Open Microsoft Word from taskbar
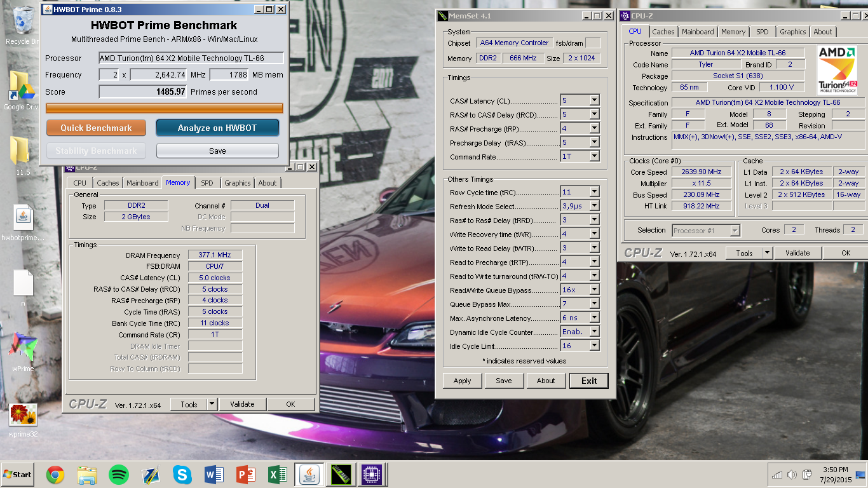Image resolution: width=868 pixels, height=488 pixels. 214,475
